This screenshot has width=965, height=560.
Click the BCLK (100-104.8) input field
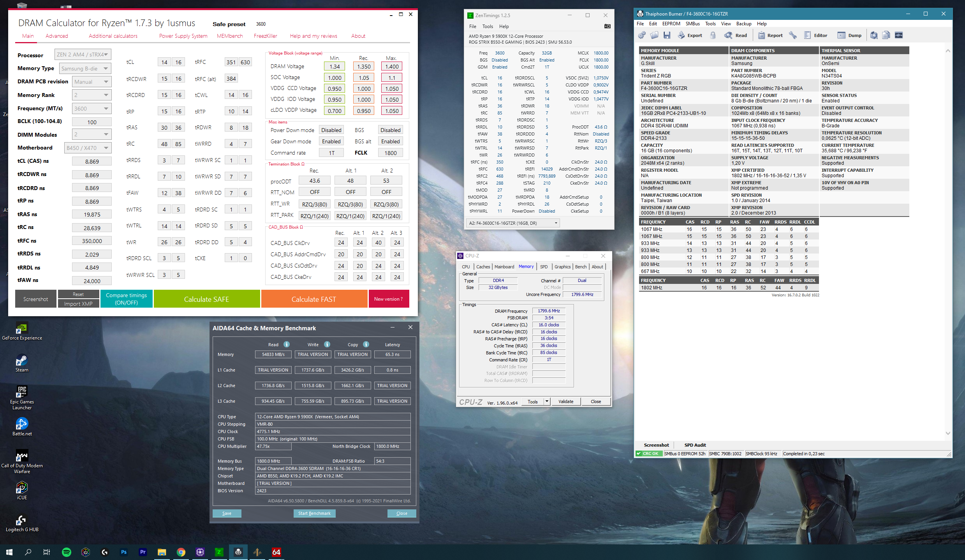point(92,122)
